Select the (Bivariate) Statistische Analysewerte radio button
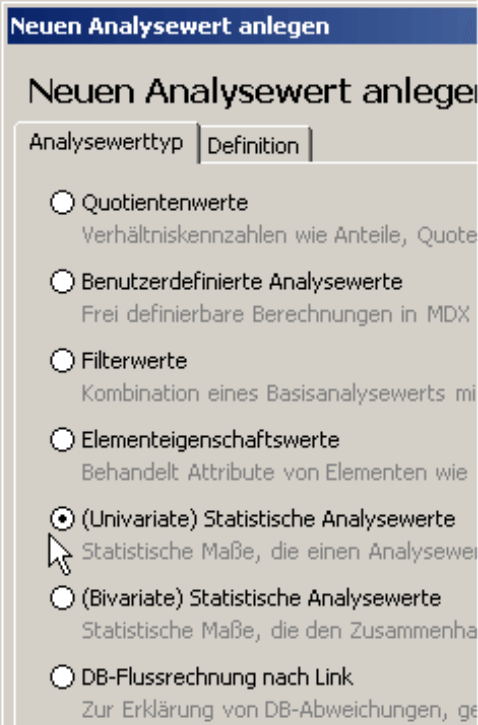The height and width of the screenshot is (725, 478). point(62,598)
